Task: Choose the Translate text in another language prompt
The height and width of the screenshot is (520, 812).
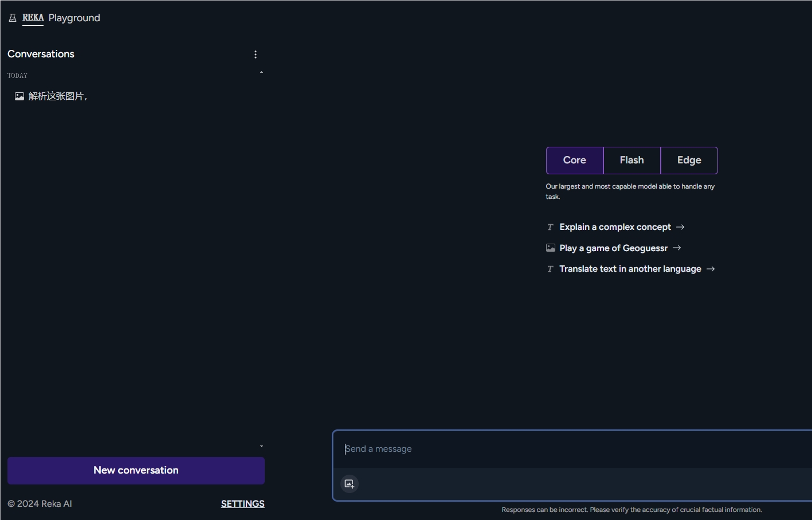Action: coord(630,269)
